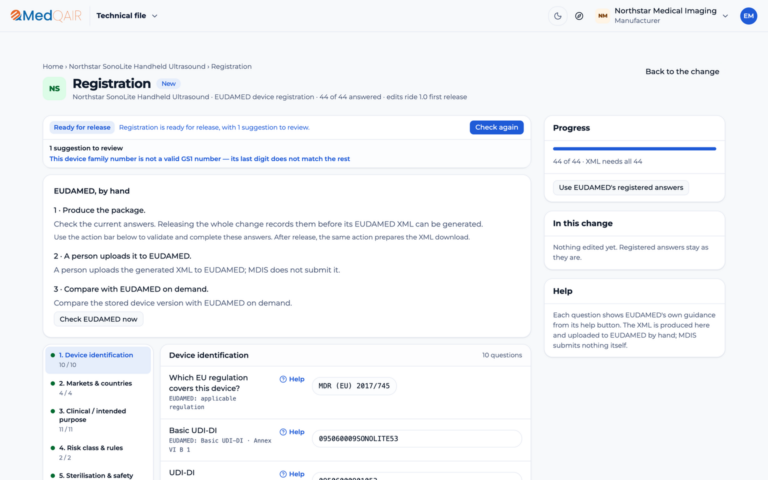768x480 pixels.
Task: Click 'Which EU regulation covers this device?' label
Action: pos(208,383)
